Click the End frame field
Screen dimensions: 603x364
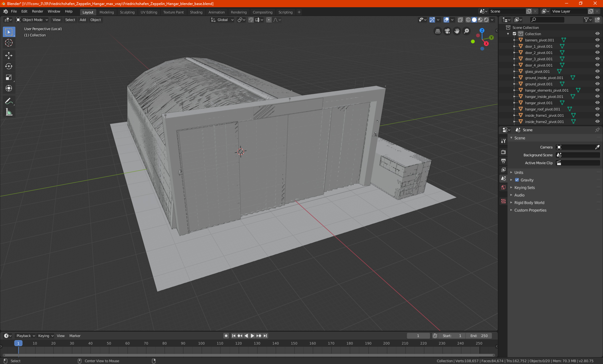(x=479, y=336)
